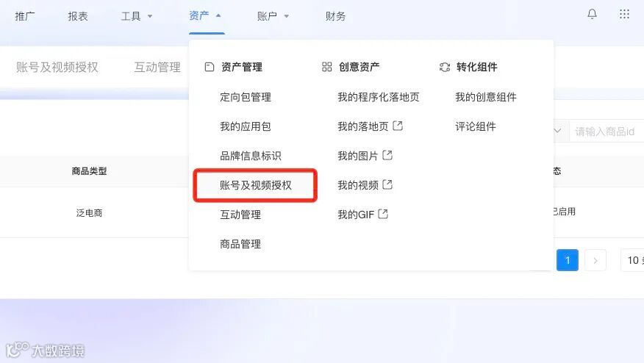Open the 报表 top menu
This screenshot has width=644, height=363.
[78, 16]
